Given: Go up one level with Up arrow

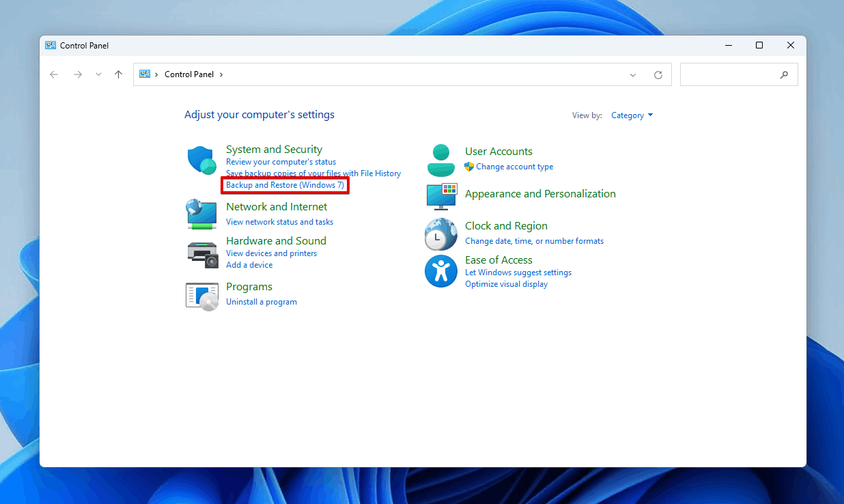Looking at the screenshot, I should pyautogui.click(x=119, y=74).
